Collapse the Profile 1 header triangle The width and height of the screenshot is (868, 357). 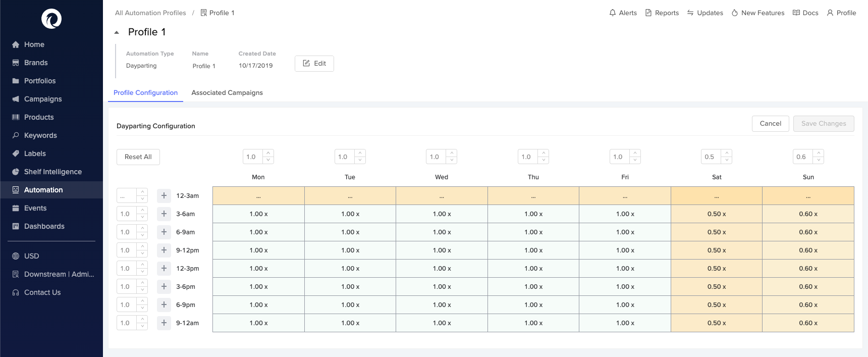(x=117, y=32)
